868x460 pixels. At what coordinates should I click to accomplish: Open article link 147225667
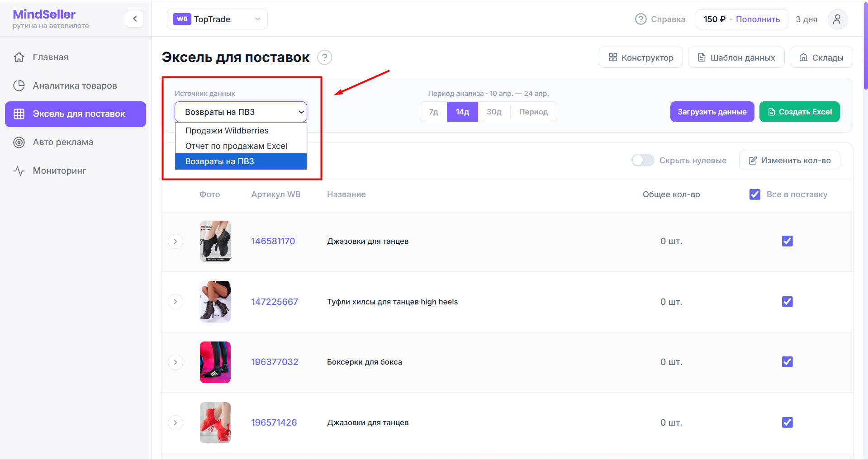coord(275,302)
